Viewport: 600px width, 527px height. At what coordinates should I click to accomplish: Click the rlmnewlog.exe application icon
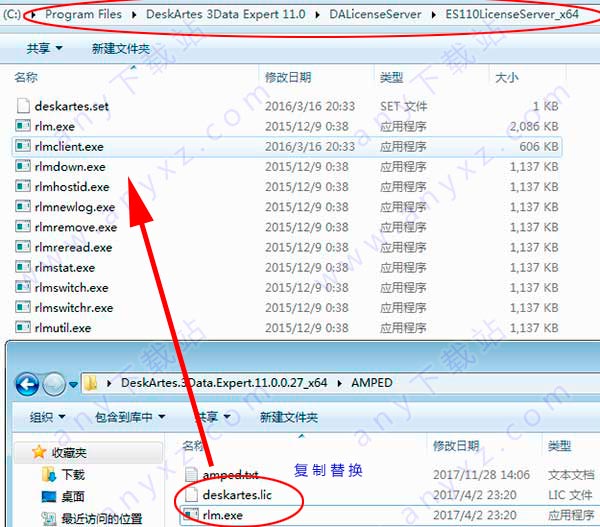(23, 207)
